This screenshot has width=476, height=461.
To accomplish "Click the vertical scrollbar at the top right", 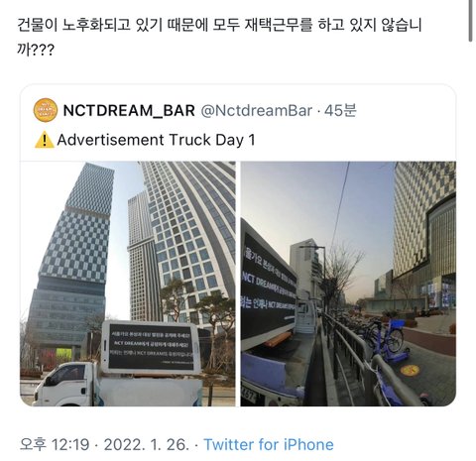I will [471, 21].
